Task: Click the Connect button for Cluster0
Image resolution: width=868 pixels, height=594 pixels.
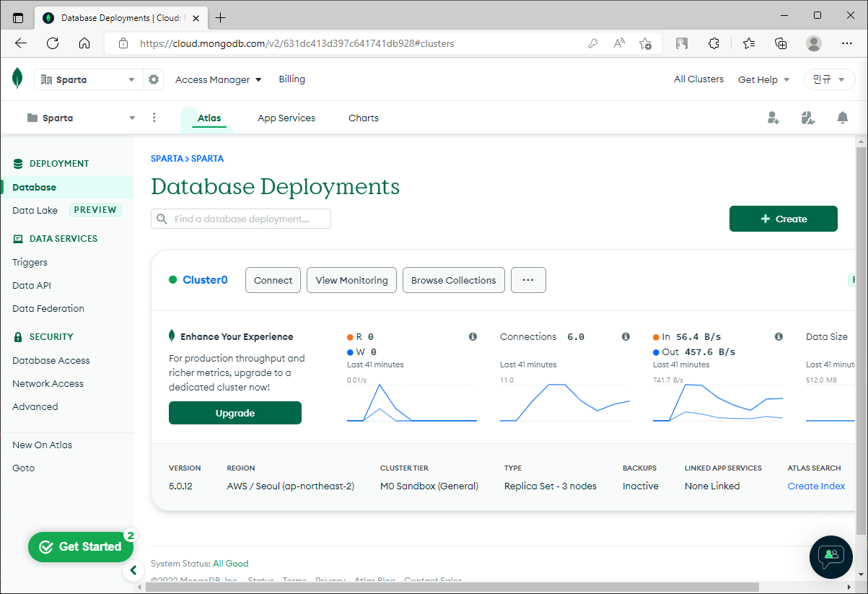Action: pos(273,280)
